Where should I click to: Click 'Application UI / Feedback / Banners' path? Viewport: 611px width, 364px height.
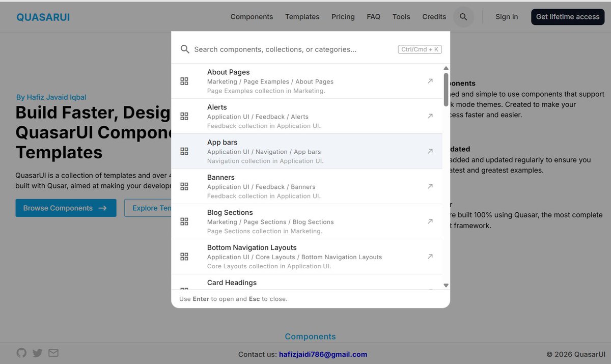pos(261,187)
